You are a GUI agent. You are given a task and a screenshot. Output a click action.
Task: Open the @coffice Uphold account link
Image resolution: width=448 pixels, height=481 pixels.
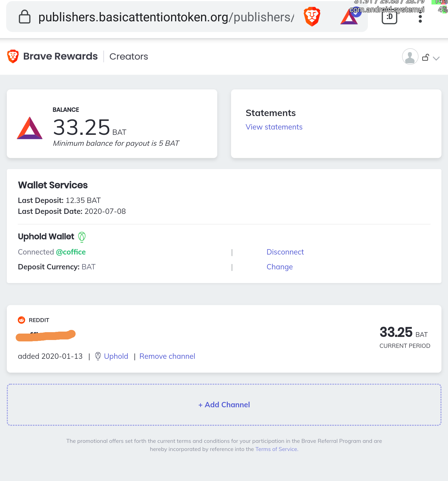[71, 252]
